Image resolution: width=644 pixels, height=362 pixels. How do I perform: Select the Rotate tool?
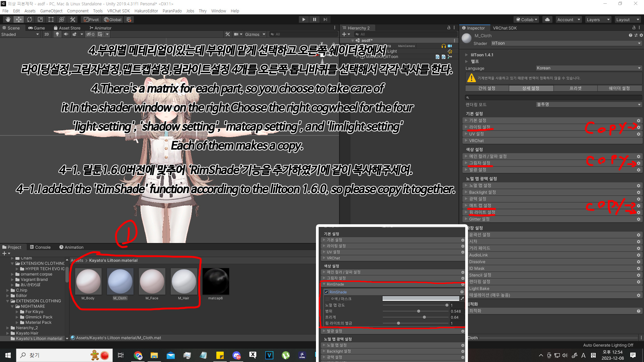pyautogui.click(x=29, y=19)
